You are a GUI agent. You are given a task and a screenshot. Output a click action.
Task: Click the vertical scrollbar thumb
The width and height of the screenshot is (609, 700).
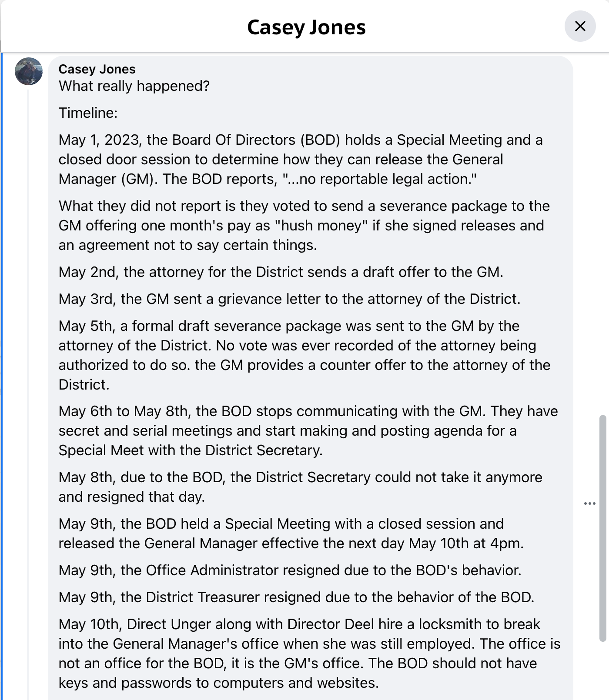point(602,528)
